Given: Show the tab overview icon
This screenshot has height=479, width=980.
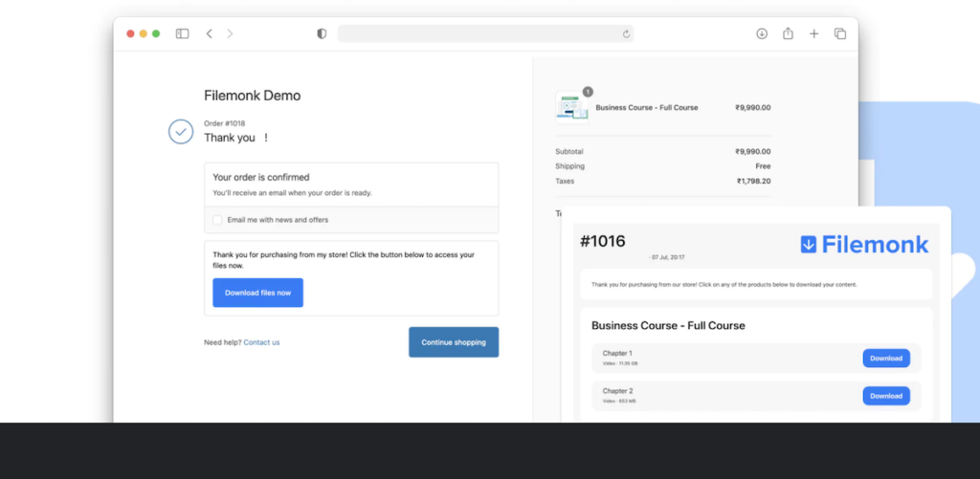Looking at the screenshot, I should click(x=840, y=33).
